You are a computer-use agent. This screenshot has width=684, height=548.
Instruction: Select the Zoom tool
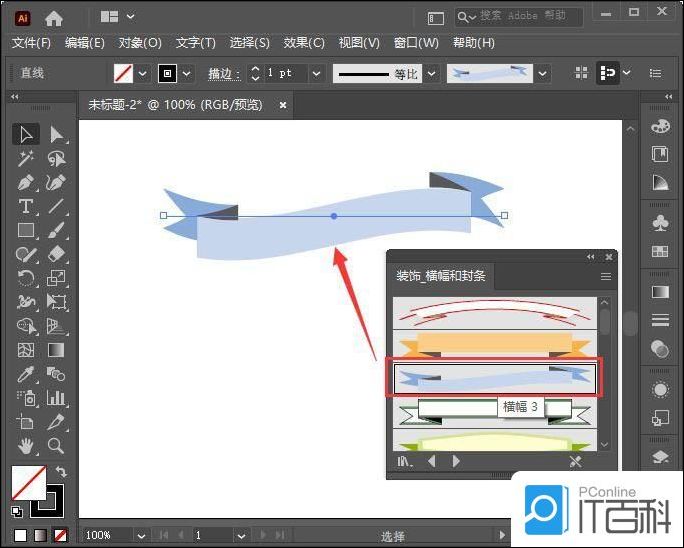[x=56, y=445]
